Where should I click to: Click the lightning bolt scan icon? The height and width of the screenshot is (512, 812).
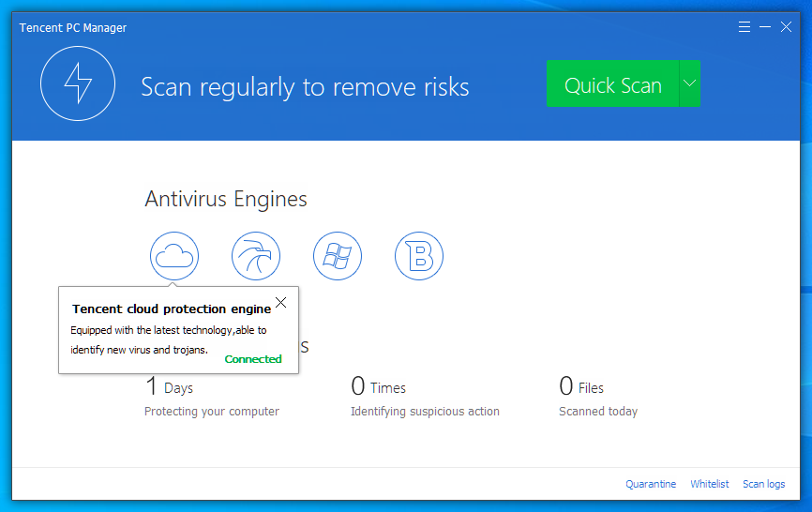(x=78, y=84)
